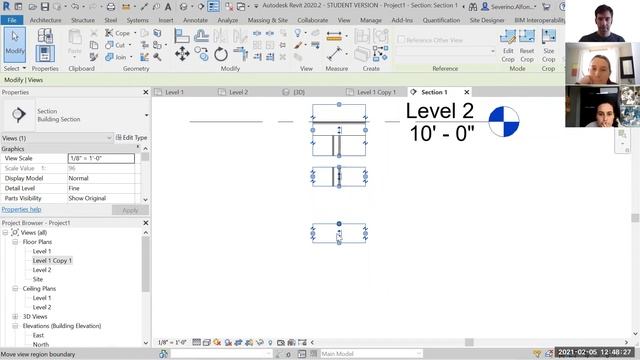Click the Aligned Dimension measure icon
The width and height of the screenshot is (640, 360).
pyautogui.click(x=334, y=37)
